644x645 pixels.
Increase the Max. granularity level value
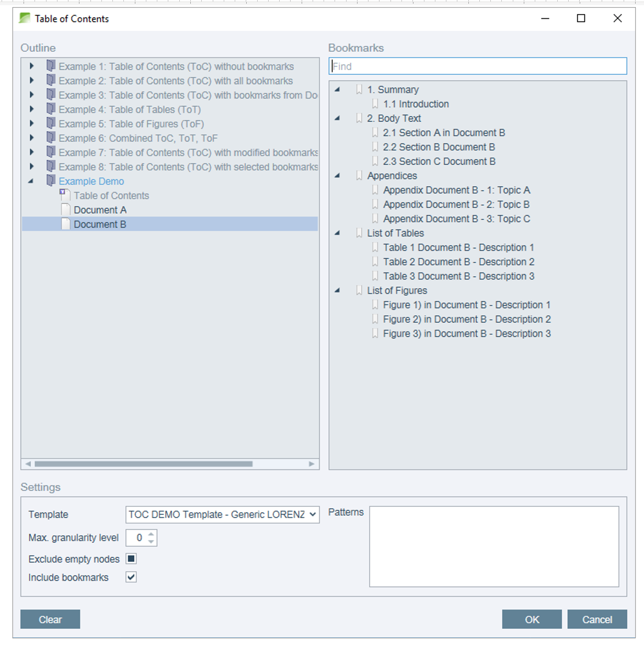151,534
